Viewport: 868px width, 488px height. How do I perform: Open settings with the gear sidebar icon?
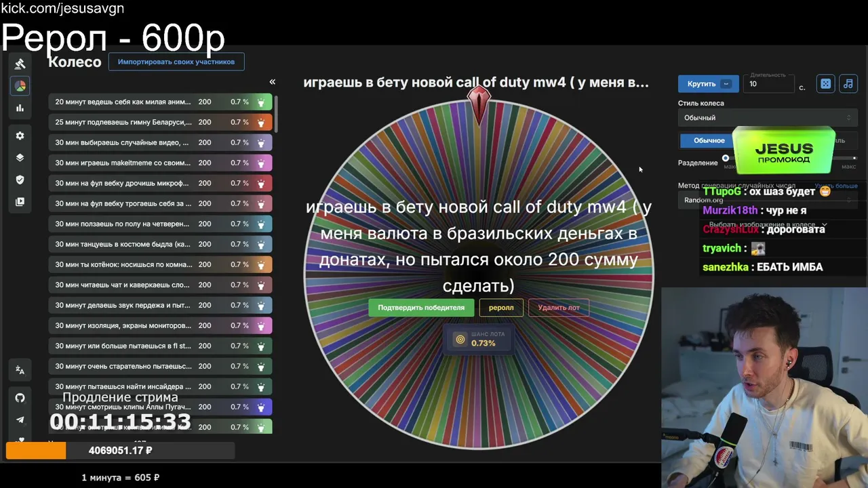pyautogui.click(x=20, y=136)
